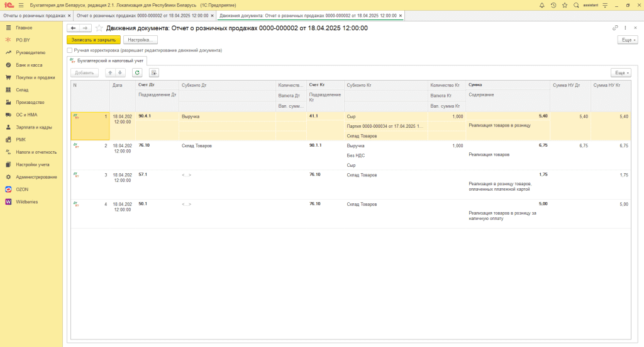
Task: Open Банк и касса sidebar section
Action: [x=30, y=65]
